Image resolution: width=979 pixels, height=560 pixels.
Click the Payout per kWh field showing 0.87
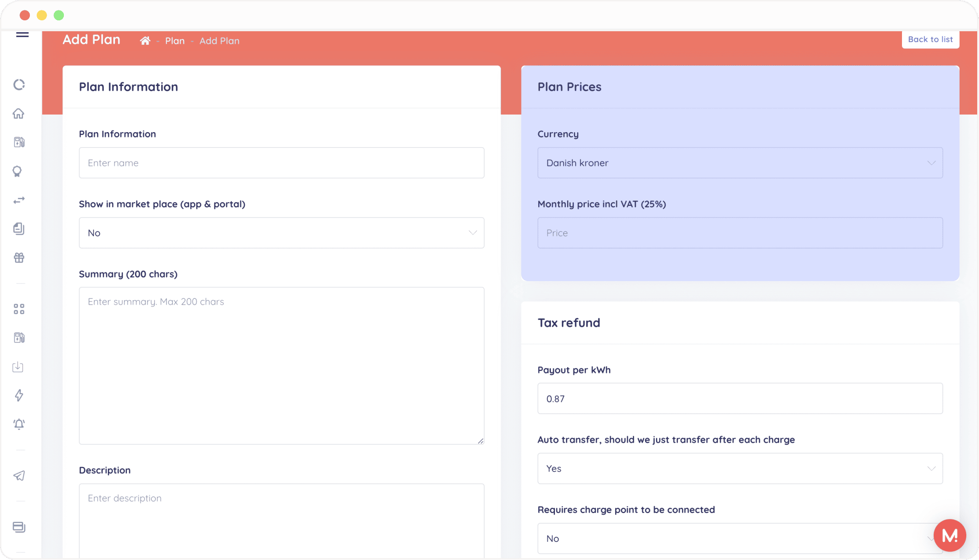[x=740, y=398]
